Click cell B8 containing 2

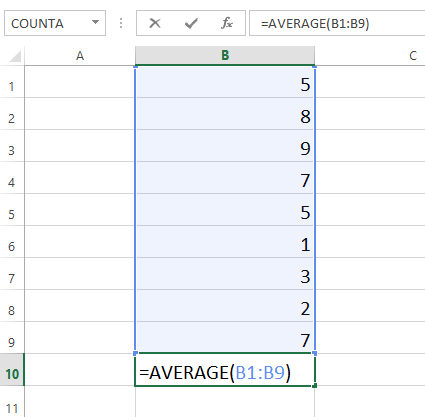225,305
